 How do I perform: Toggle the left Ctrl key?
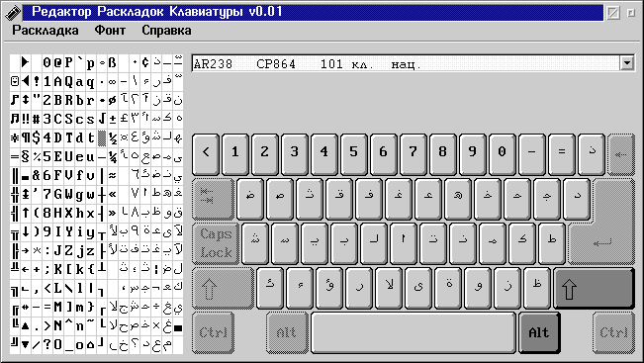point(213,332)
